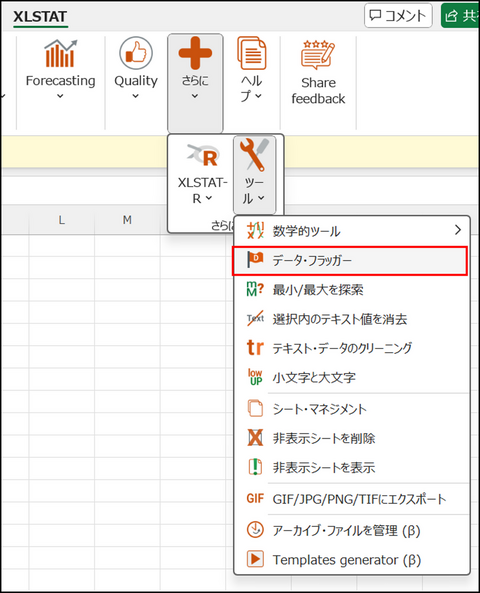The height and width of the screenshot is (593, 480).
Task: Click the GIF export icon
Action: point(255,498)
